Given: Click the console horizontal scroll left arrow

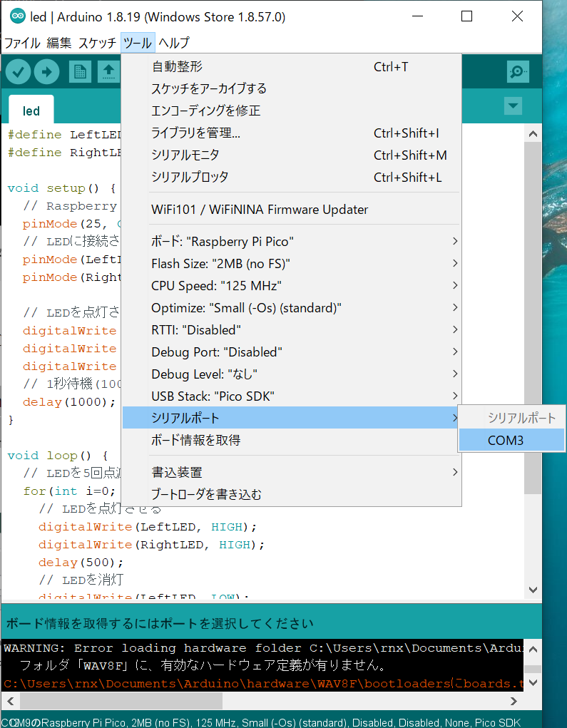Looking at the screenshot, I should coord(10,701).
